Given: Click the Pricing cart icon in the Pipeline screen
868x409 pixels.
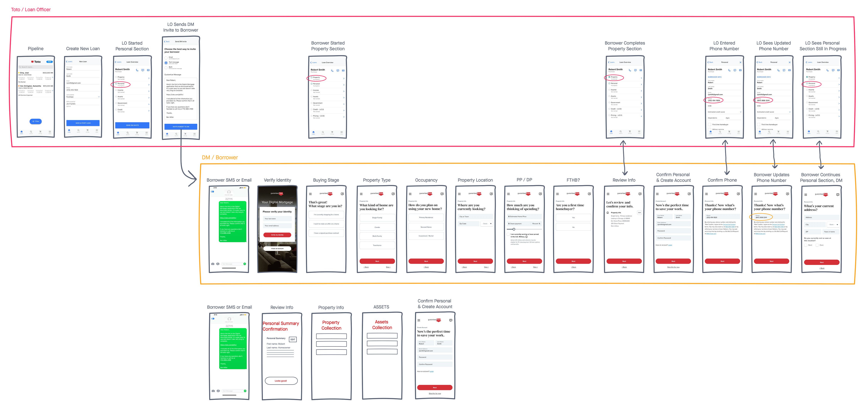Looking at the screenshot, I should tap(41, 132).
